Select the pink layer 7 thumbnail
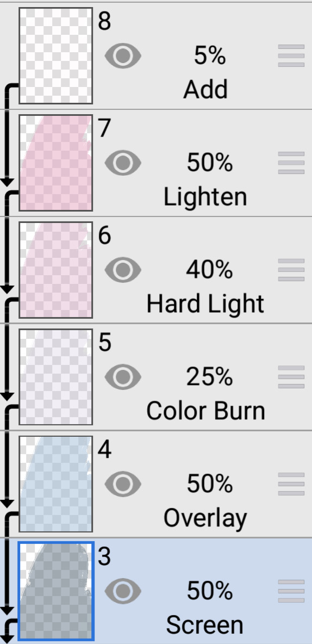This screenshot has height=644, width=312. tap(56, 163)
